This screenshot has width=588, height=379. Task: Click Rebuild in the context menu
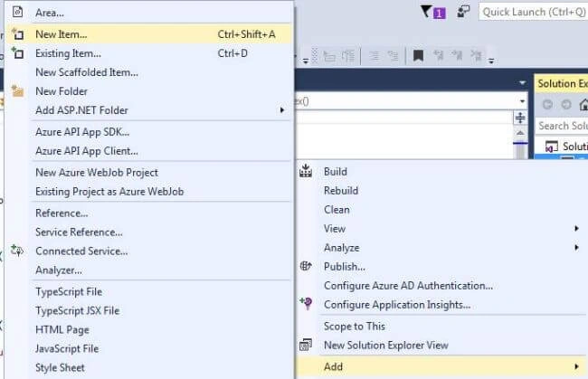pyautogui.click(x=441, y=191)
